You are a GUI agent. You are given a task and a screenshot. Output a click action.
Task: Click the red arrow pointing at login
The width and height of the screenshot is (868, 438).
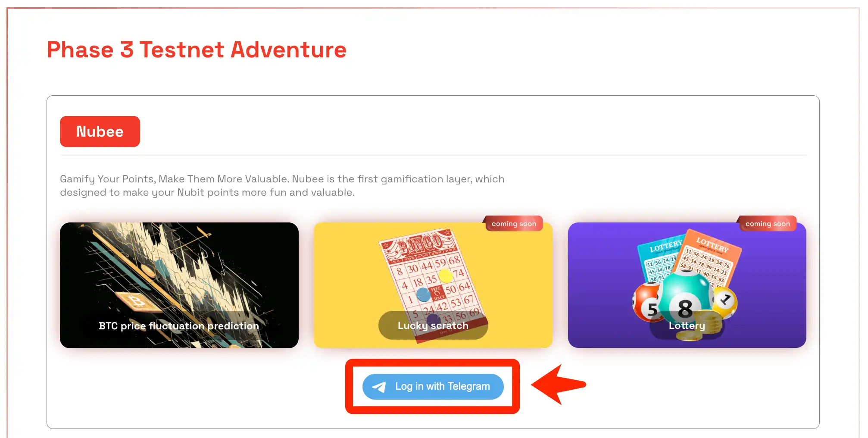click(x=559, y=385)
